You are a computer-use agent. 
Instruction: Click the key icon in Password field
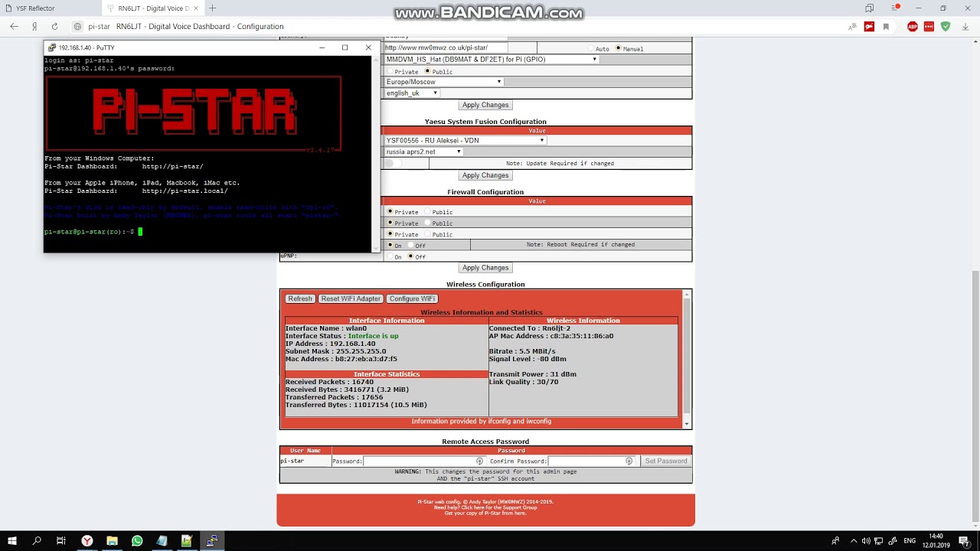click(x=480, y=461)
